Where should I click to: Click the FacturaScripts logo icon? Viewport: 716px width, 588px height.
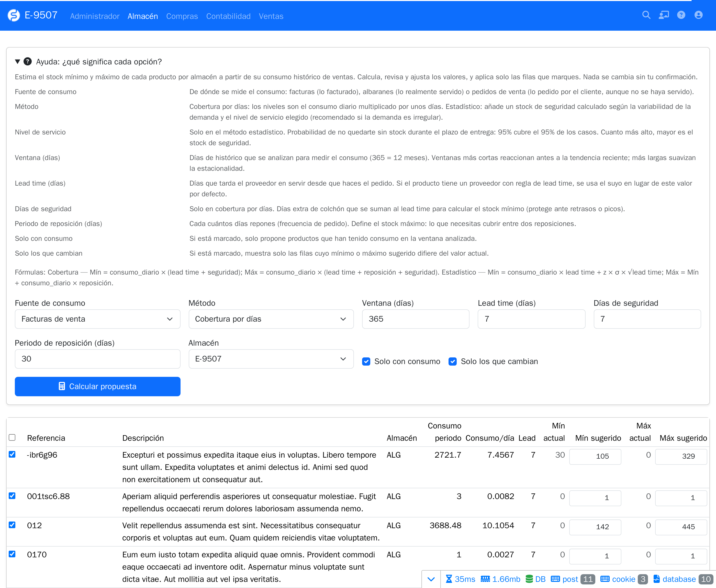click(14, 15)
